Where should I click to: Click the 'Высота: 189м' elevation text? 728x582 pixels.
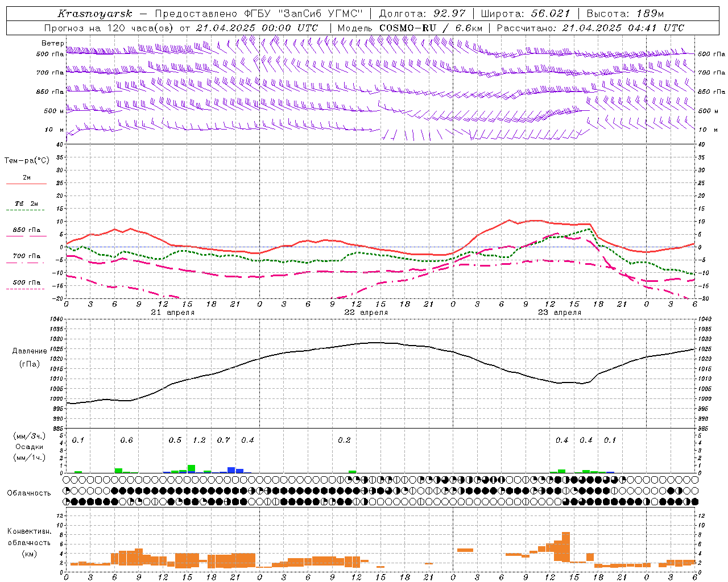624,14
